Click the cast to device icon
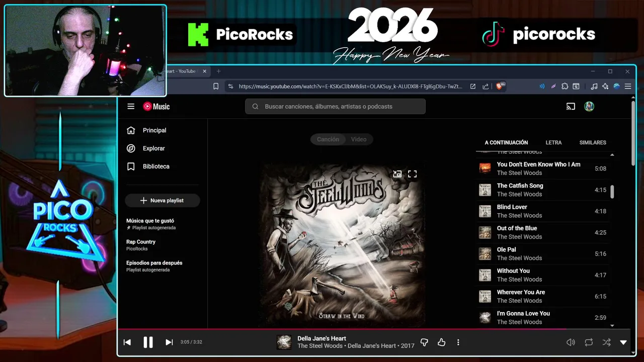The image size is (644, 362). point(571,107)
